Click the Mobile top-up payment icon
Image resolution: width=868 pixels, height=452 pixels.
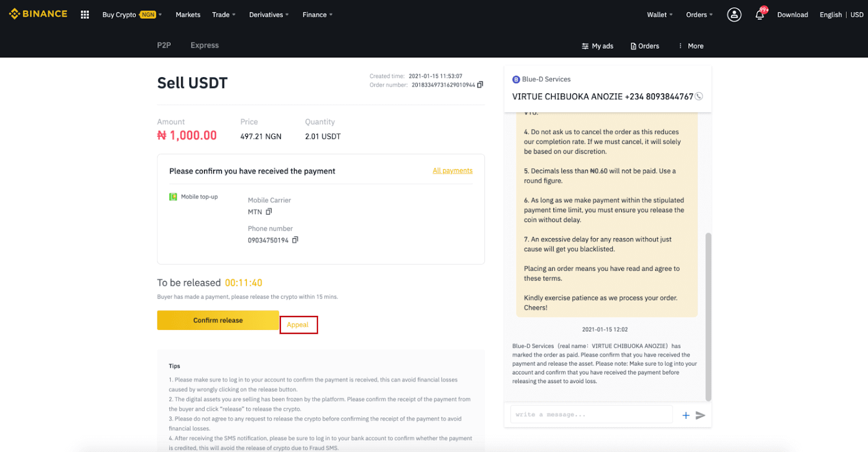coord(173,196)
